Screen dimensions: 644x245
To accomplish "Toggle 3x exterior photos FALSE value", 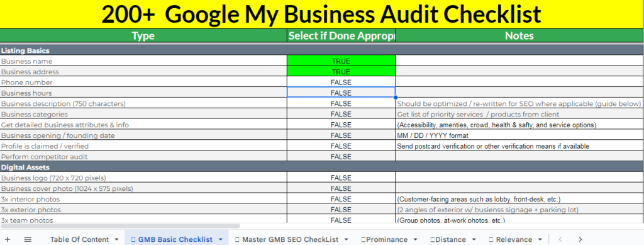I will (341, 210).
